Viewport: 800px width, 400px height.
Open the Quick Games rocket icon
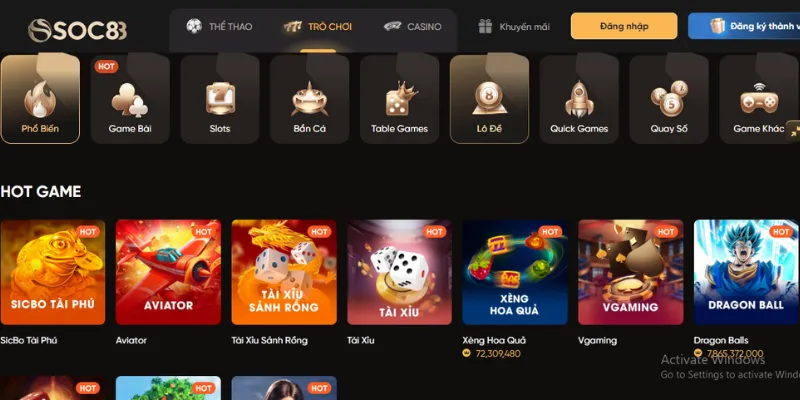pos(579,99)
